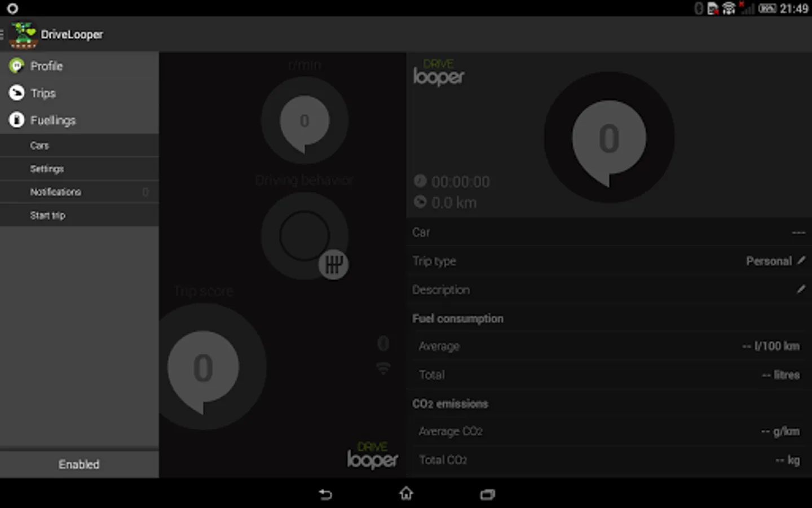This screenshot has width=812, height=508.
Task: Tap the DriveLooper app icon
Action: [23, 34]
